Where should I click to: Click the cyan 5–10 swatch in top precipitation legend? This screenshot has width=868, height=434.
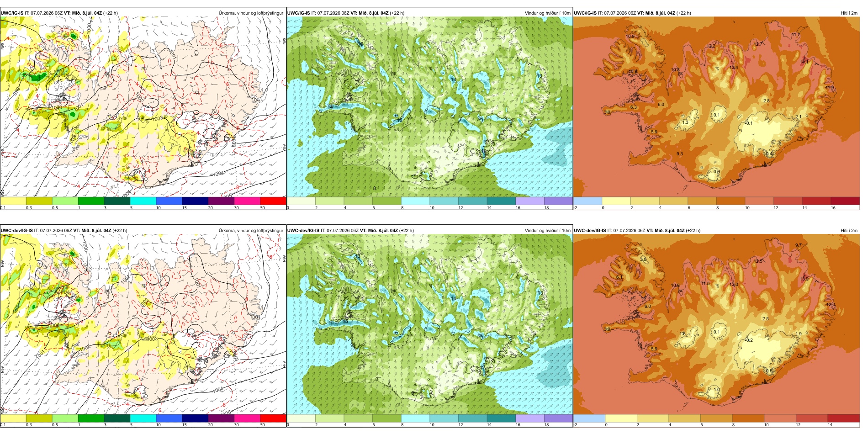[x=143, y=201]
